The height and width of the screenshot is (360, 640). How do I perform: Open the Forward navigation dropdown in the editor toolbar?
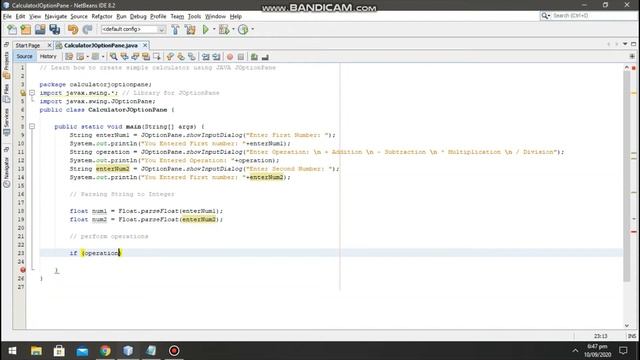[103, 57]
